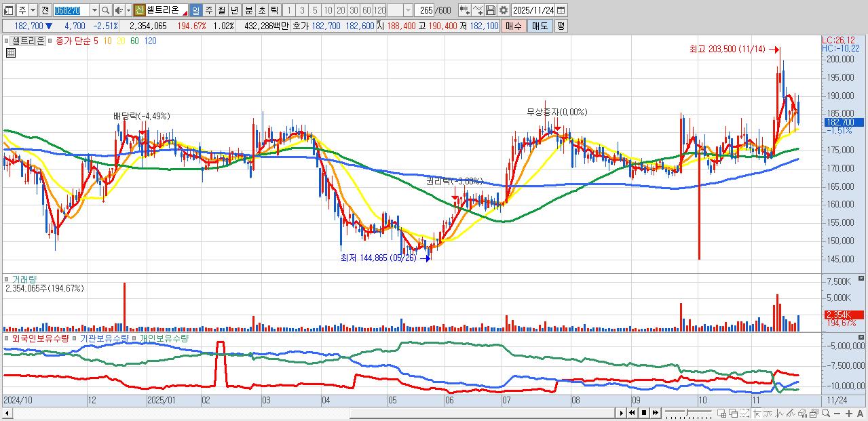
Task: Select interval 3 tab
Action: 301,10
